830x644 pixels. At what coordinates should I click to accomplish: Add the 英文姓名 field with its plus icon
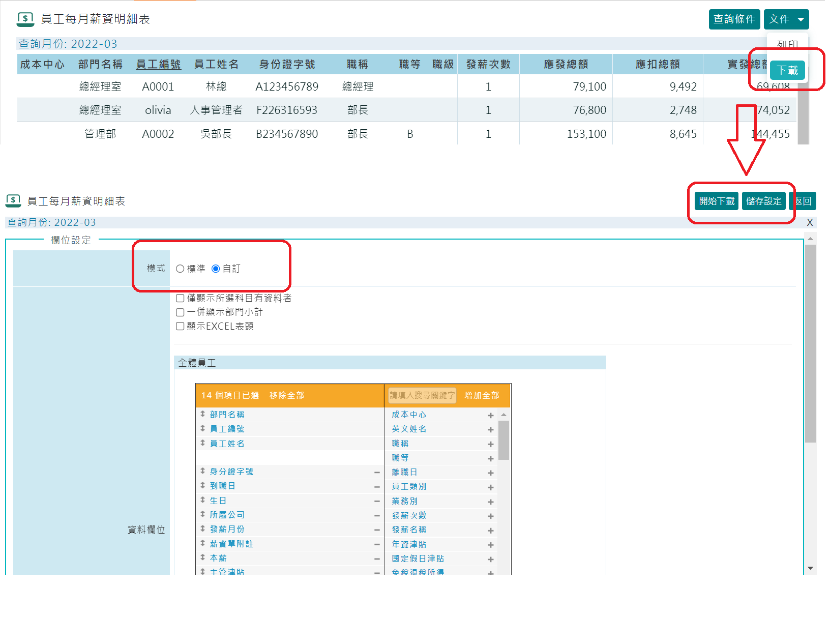pyautogui.click(x=490, y=429)
